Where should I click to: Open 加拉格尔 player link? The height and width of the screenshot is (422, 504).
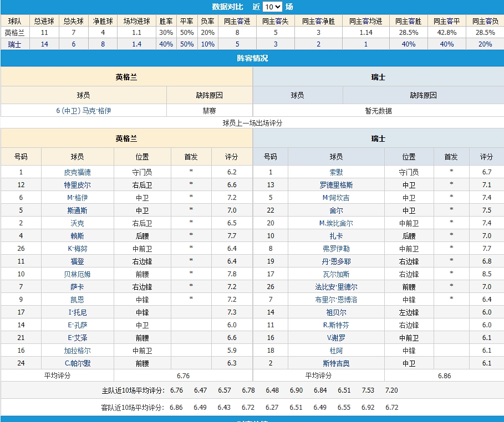(77, 351)
